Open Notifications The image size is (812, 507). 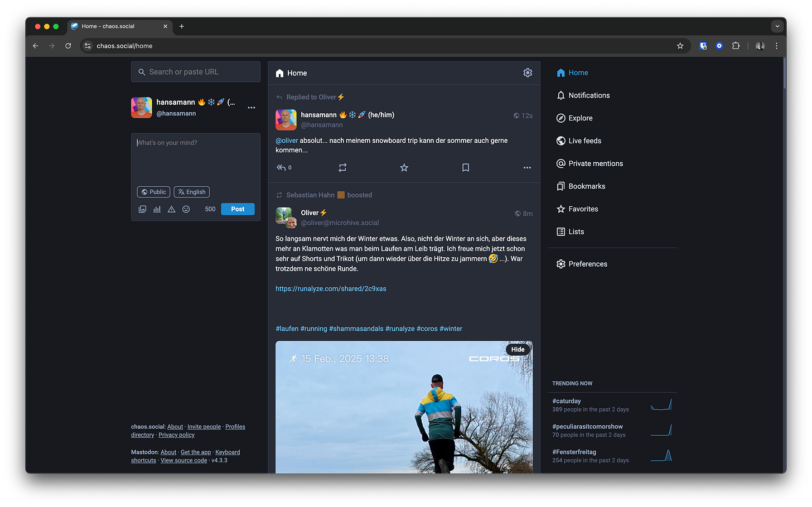(x=583, y=95)
